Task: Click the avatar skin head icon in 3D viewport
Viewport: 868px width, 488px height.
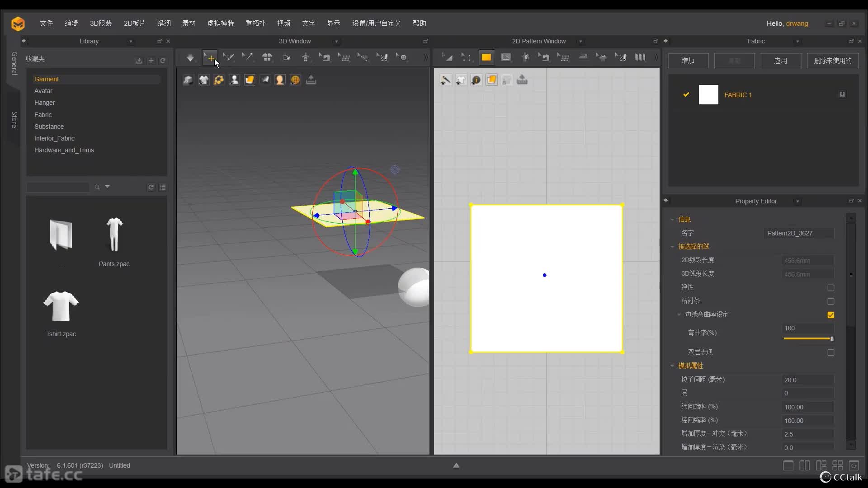Action: click(x=280, y=80)
